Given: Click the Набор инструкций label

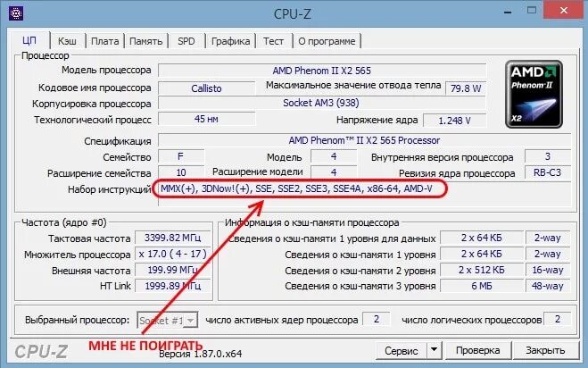Looking at the screenshot, I should point(110,189).
